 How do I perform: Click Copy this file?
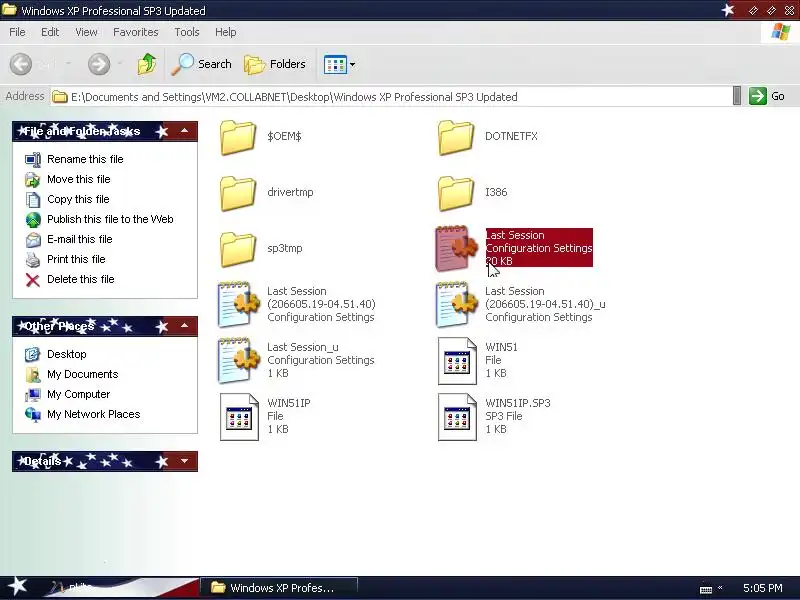click(x=78, y=199)
